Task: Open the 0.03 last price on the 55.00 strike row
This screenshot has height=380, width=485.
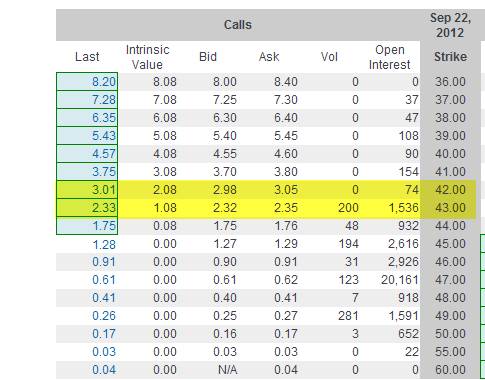Action: [104, 352]
